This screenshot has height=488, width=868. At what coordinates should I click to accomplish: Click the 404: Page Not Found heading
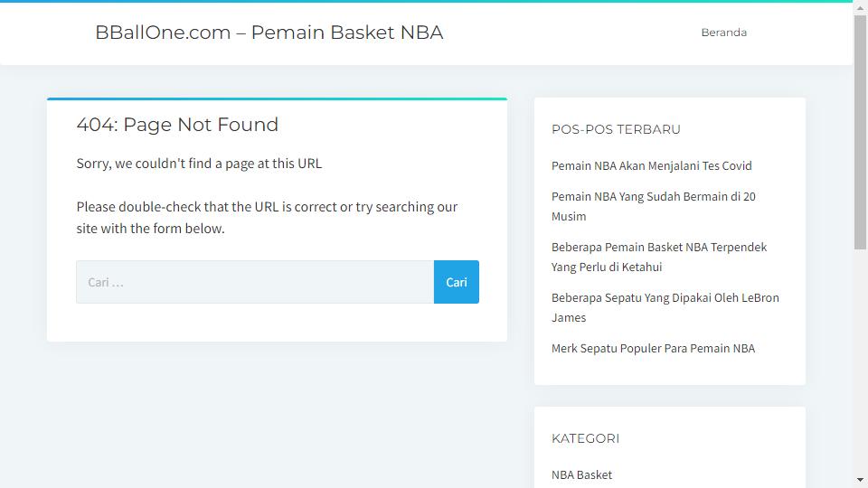(x=177, y=125)
